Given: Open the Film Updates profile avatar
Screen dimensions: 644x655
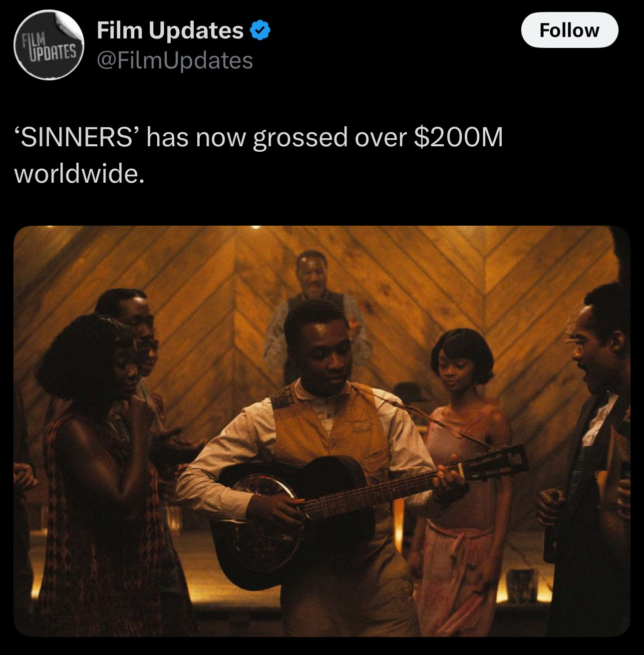Looking at the screenshot, I should (x=48, y=45).
